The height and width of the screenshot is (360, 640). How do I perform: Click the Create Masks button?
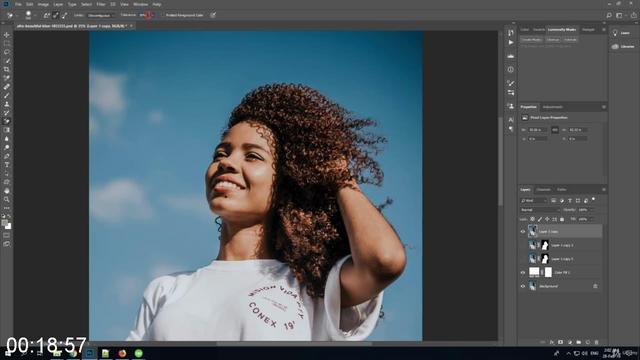(531, 40)
